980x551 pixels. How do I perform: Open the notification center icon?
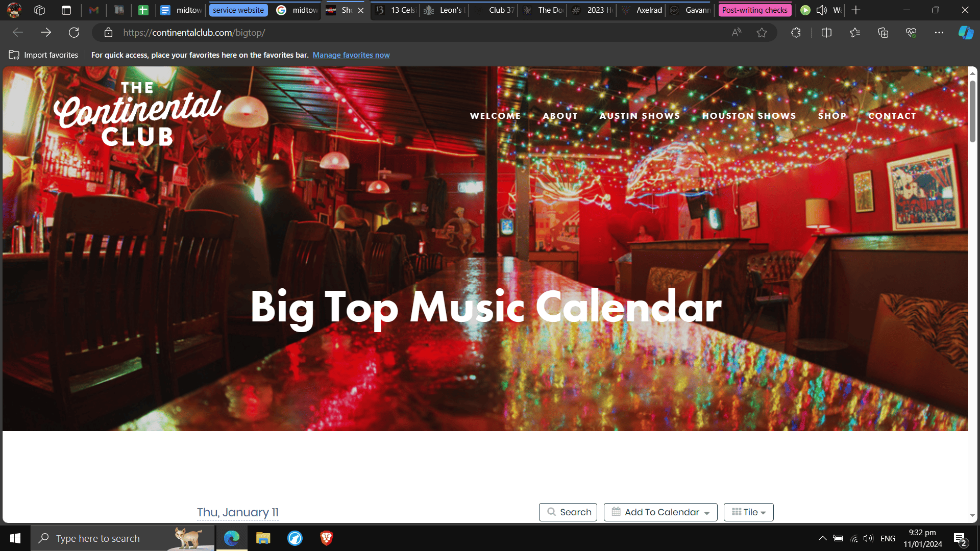pos(960,539)
